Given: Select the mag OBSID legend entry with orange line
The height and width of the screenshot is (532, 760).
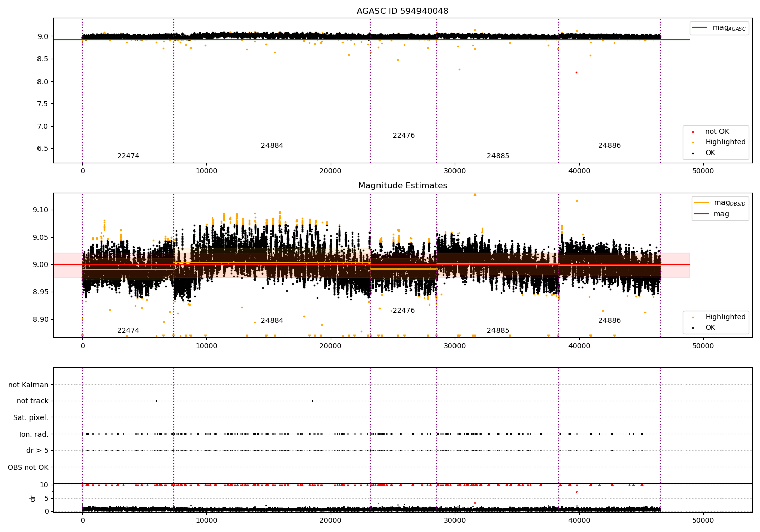Looking at the screenshot, I should click(720, 203).
